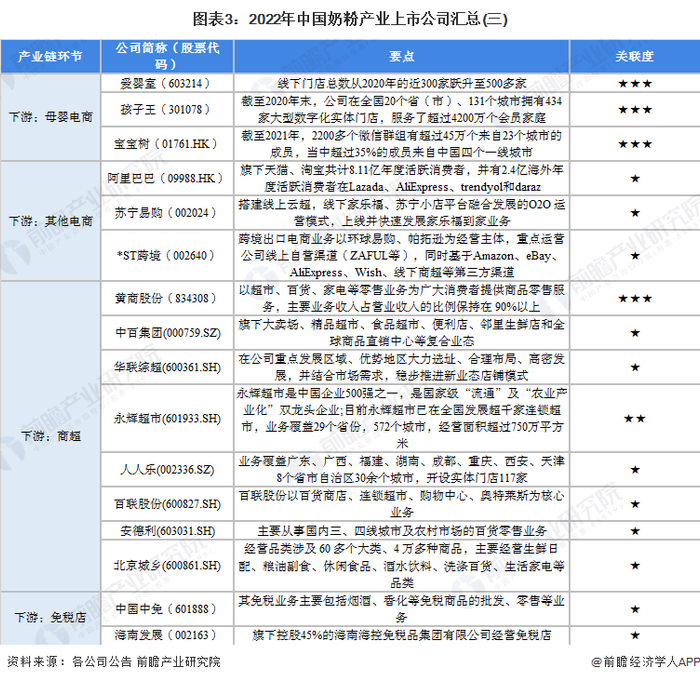Select company cell '宝宝树（01761.HK）'
This screenshot has width=700, height=681.
pyautogui.click(x=167, y=144)
